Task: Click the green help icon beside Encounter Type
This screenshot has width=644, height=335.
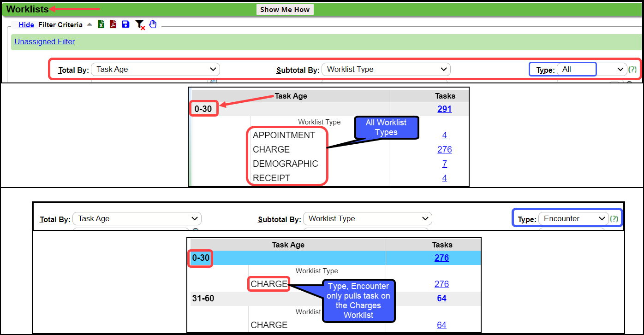Action: coord(614,218)
